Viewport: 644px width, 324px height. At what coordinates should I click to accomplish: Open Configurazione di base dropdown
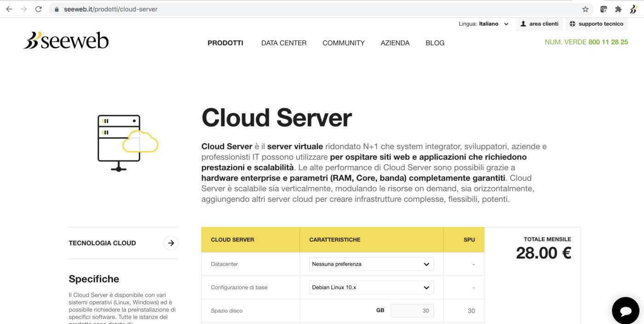click(x=371, y=287)
